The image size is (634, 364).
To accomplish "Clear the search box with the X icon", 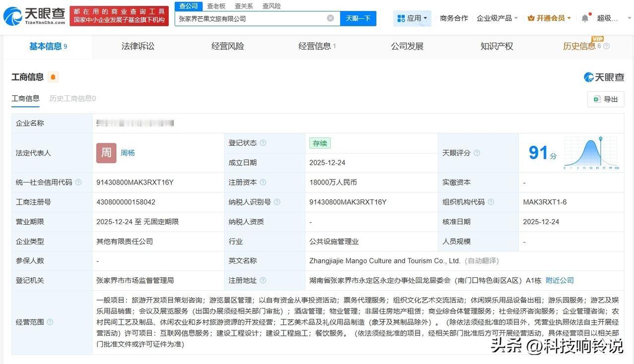I will 330,18.
